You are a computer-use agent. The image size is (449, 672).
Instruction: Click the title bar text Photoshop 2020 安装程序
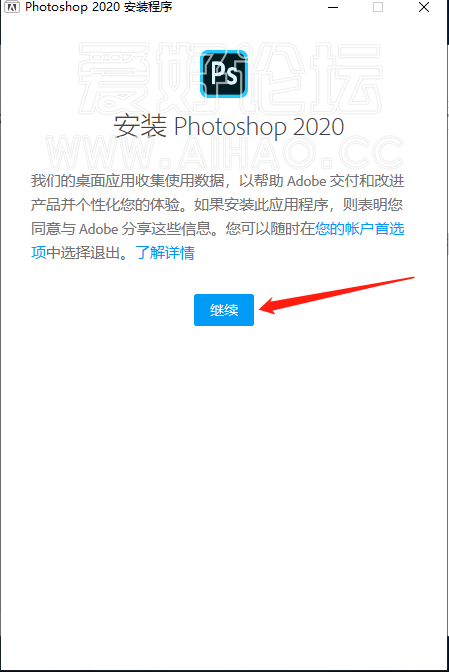click(99, 7)
